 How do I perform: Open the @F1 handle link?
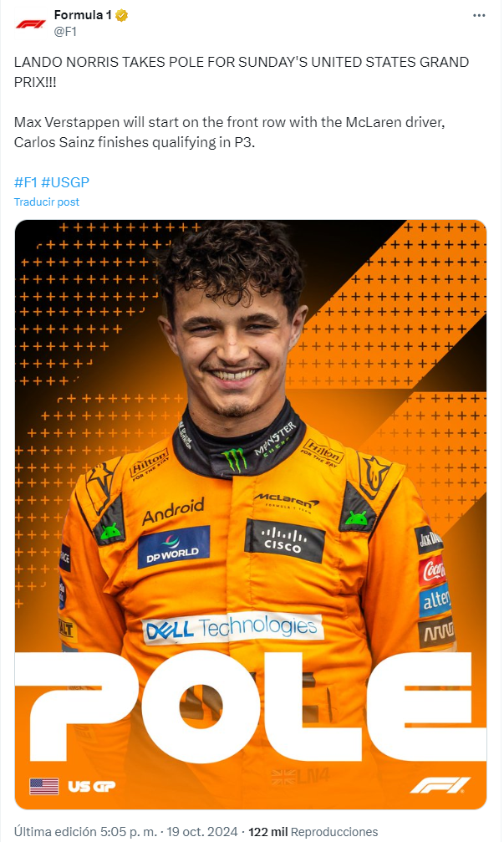click(65, 32)
